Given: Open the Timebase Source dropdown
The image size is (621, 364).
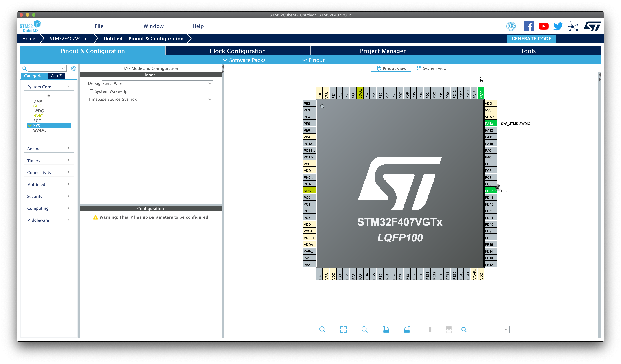Looking at the screenshot, I should click(167, 99).
